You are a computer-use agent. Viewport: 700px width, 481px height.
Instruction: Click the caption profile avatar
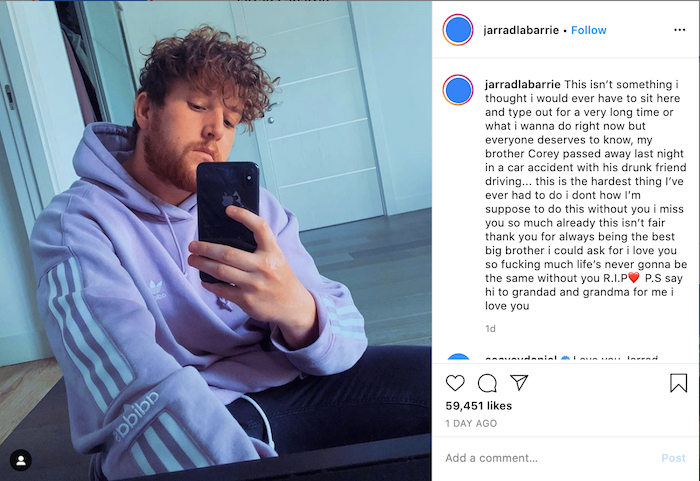point(458,90)
